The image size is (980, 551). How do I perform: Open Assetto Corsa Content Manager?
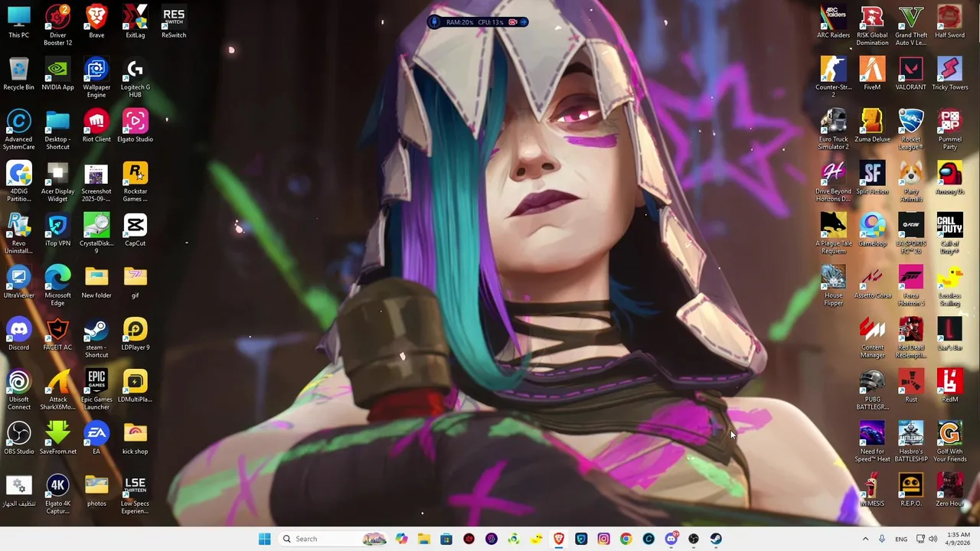[x=872, y=338]
